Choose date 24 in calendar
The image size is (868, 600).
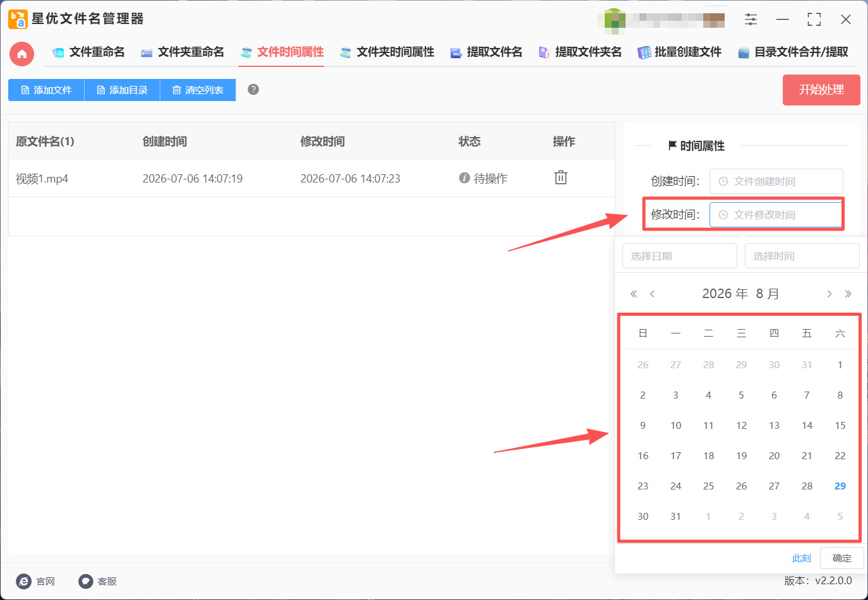coord(675,486)
